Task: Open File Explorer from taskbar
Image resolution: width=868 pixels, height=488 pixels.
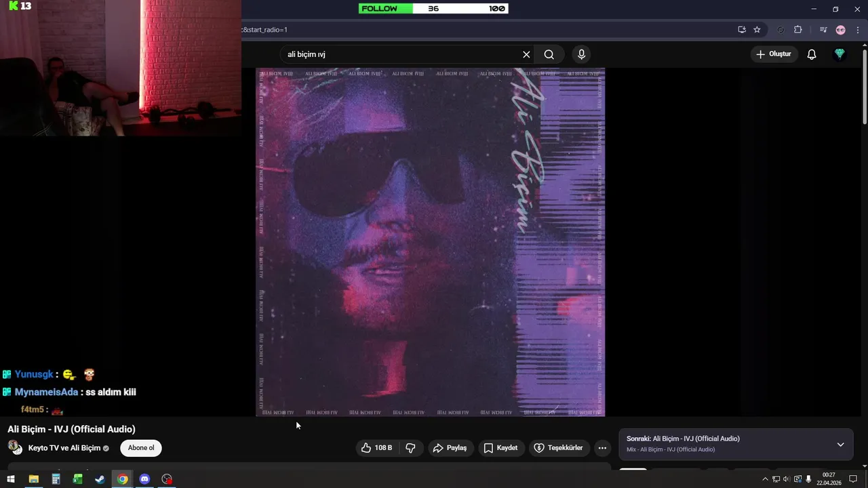Action: click(33, 479)
